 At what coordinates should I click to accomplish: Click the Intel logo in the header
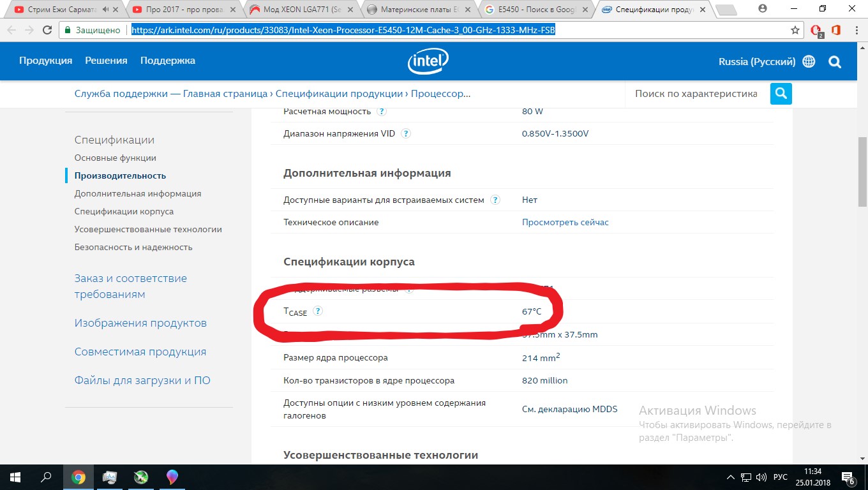point(428,62)
